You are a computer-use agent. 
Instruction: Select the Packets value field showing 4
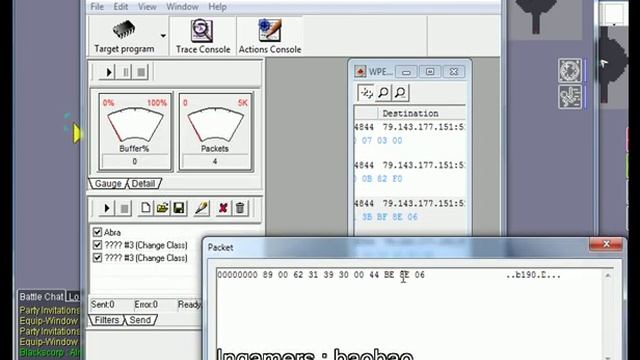215,161
